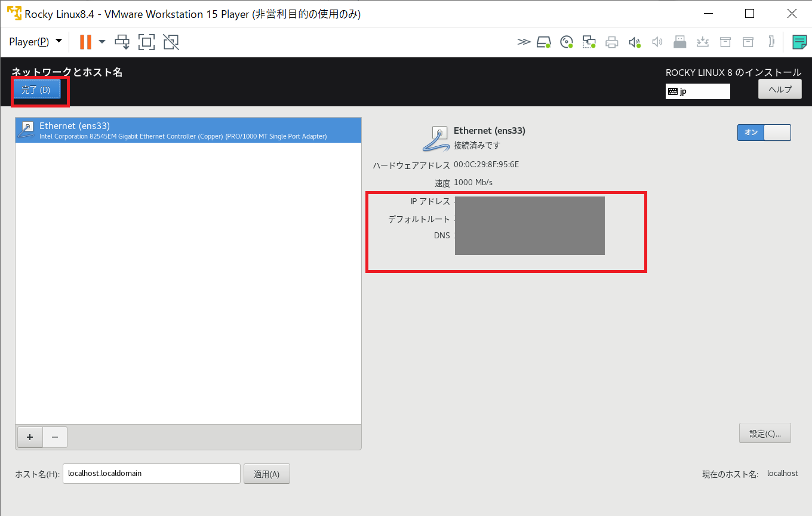Open the network adapter device icon
Viewport: 812px width, 516px height.
589,42
